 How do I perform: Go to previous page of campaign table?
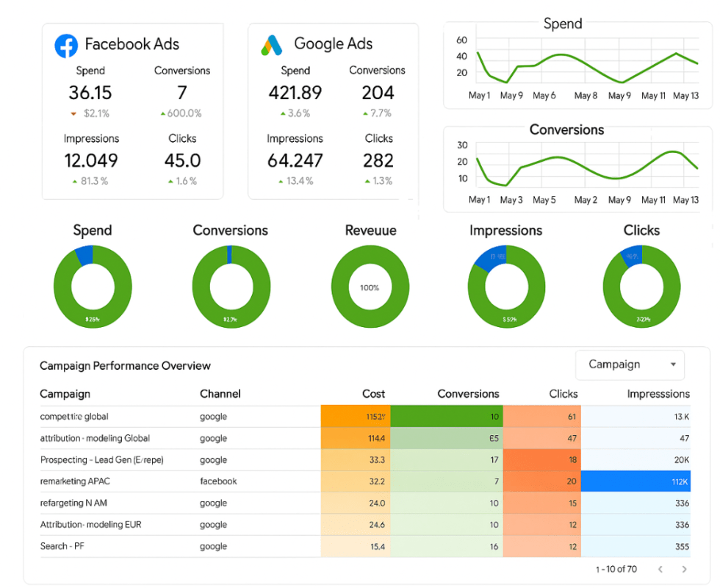click(x=660, y=569)
